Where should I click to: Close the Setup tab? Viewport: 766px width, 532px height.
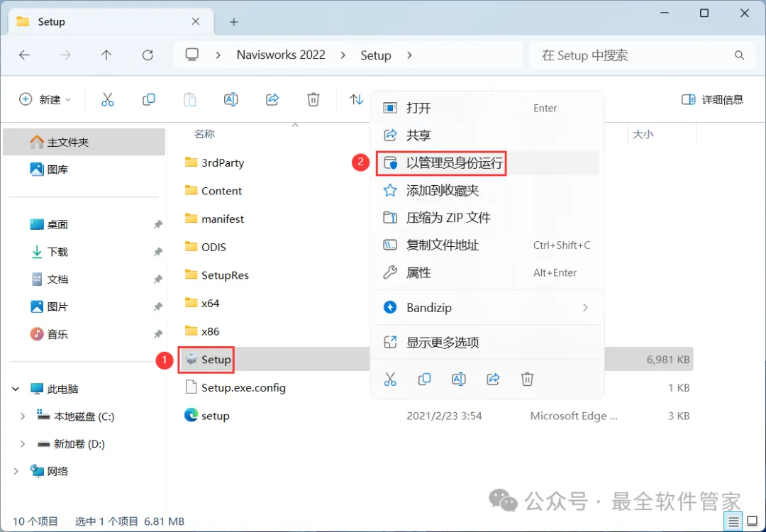pos(196,21)
